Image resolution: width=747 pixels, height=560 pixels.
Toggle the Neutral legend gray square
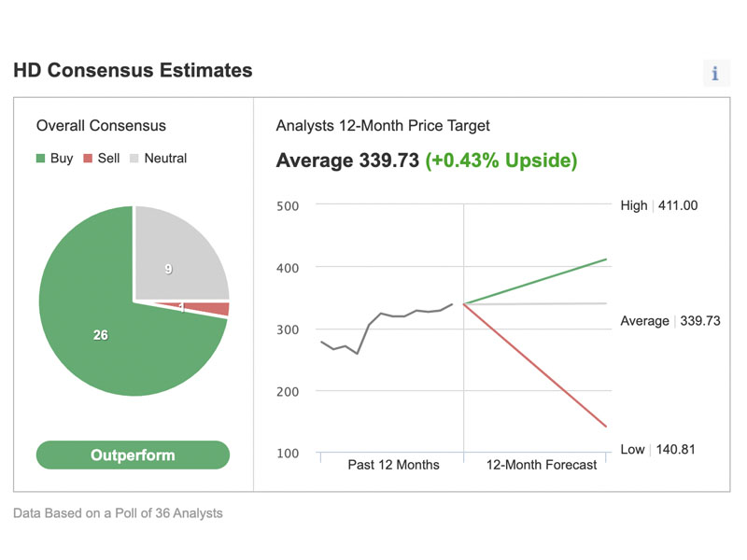coord(134,158)
